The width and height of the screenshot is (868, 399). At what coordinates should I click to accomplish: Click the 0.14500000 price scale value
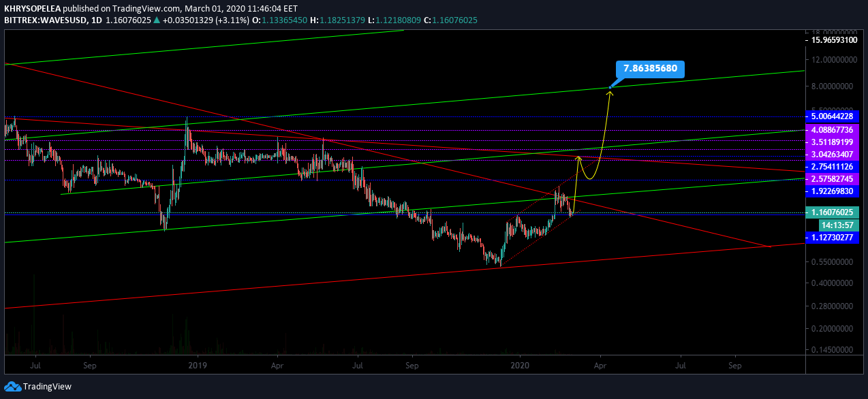coord(833,349)
